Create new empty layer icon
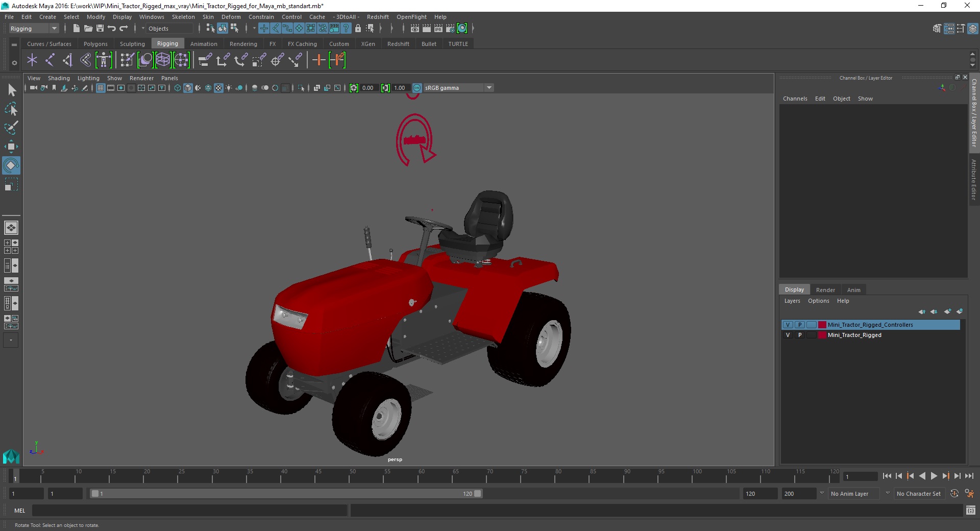The height and width of the screenshot is (531, 980). (948, 311)
